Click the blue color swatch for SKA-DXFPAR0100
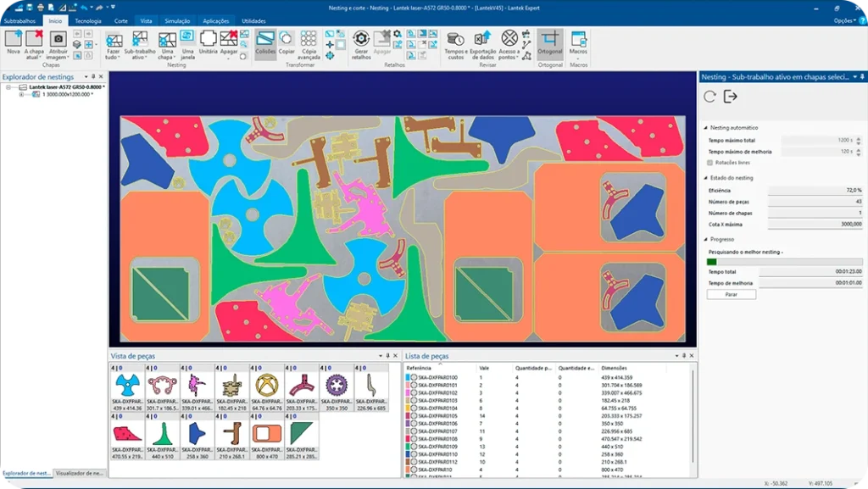 click(408, 377)
